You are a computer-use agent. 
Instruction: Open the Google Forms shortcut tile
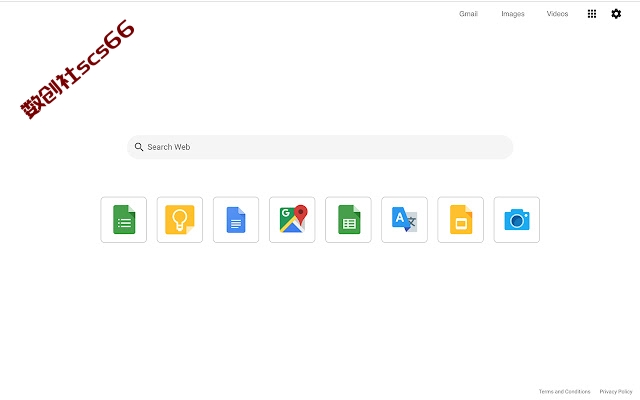[x=124, y=220]
